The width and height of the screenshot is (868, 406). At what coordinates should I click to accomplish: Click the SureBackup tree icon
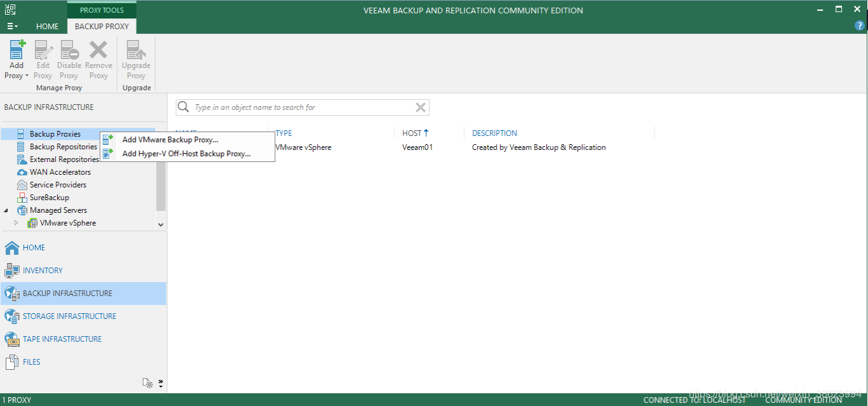coord(22,198)
